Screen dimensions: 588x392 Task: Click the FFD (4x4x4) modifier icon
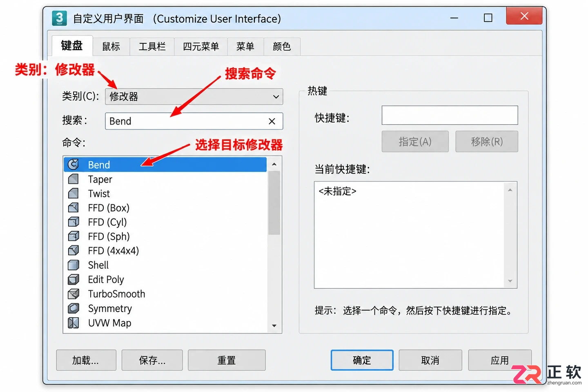click(73, 250)
